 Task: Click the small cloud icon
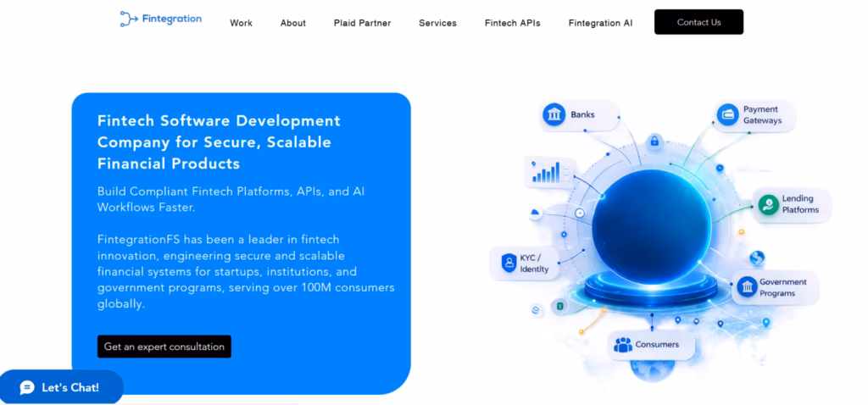[535, 213]
